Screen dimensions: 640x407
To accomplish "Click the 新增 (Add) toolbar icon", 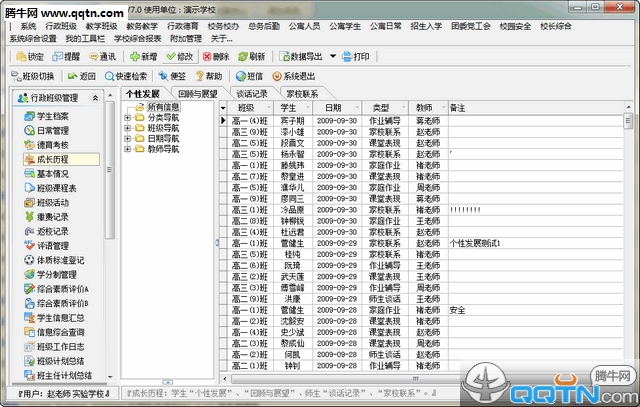I will (x=141, y=57).
